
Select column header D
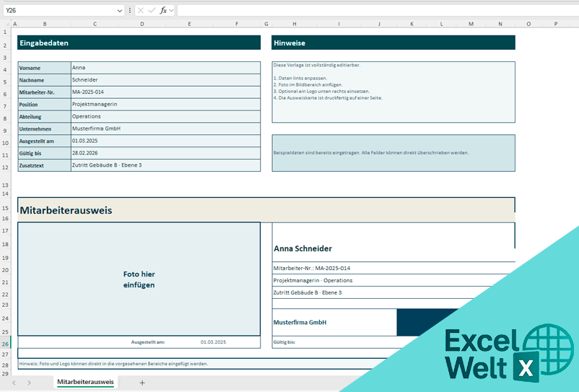tap(142, 24)
